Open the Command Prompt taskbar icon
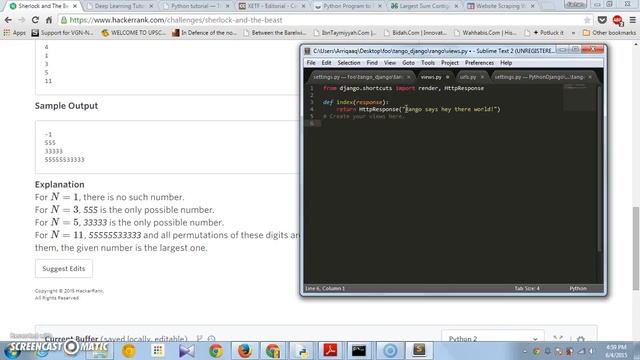Viewport: 640px width, 360px height. click(359, 351)
